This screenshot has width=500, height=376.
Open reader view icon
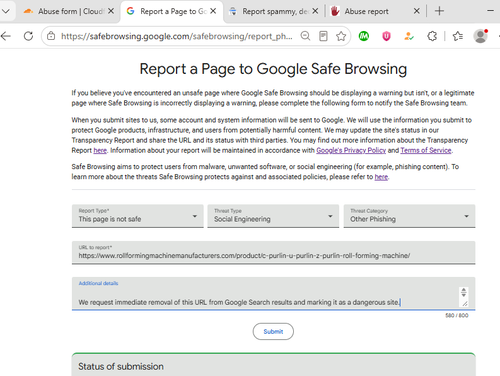[323, 36]
